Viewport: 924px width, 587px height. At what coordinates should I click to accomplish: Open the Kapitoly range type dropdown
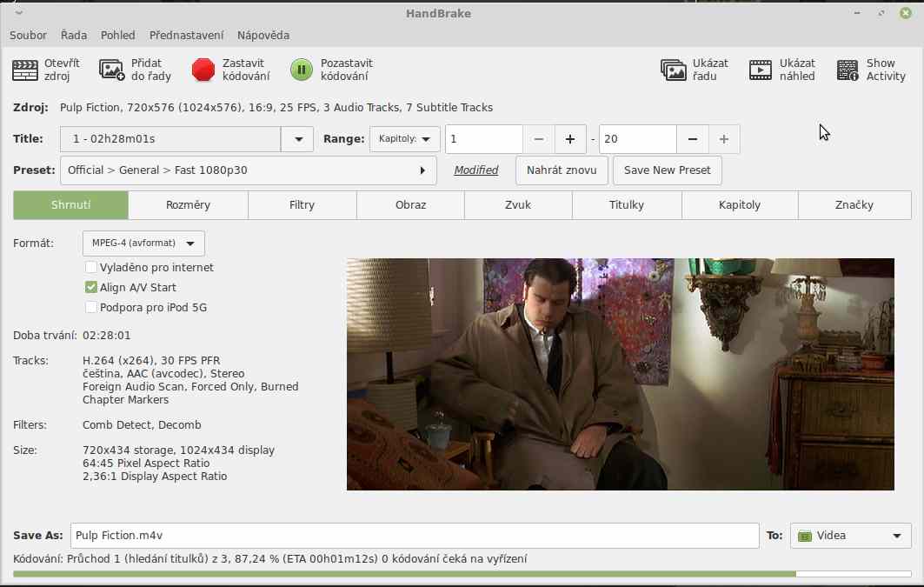404,139
